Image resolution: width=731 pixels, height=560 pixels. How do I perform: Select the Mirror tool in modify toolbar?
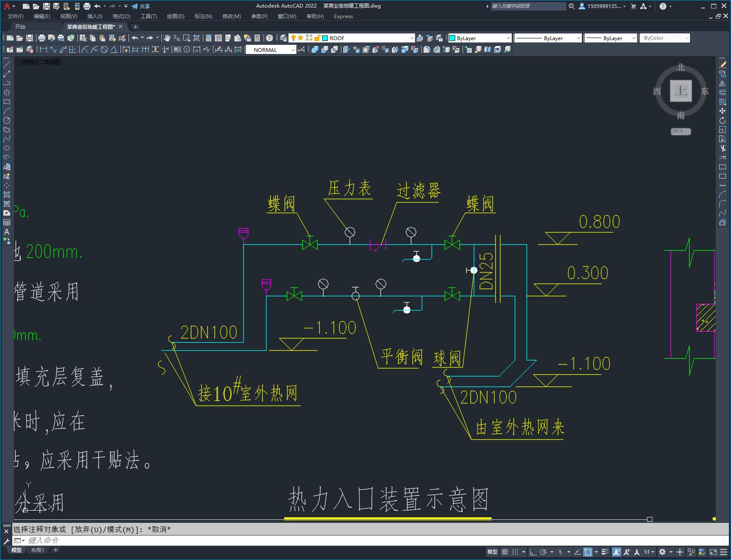point(723,83)
